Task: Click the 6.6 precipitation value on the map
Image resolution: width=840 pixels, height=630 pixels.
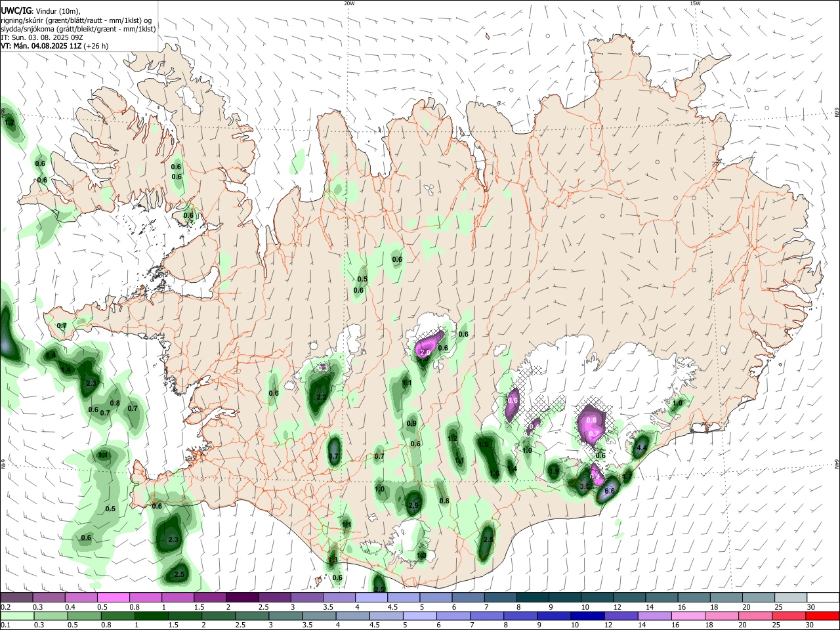Action: pos(609,491)
